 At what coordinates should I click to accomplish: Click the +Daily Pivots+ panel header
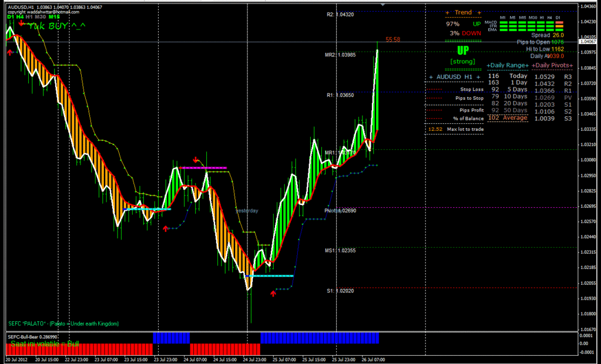(552, 65)
